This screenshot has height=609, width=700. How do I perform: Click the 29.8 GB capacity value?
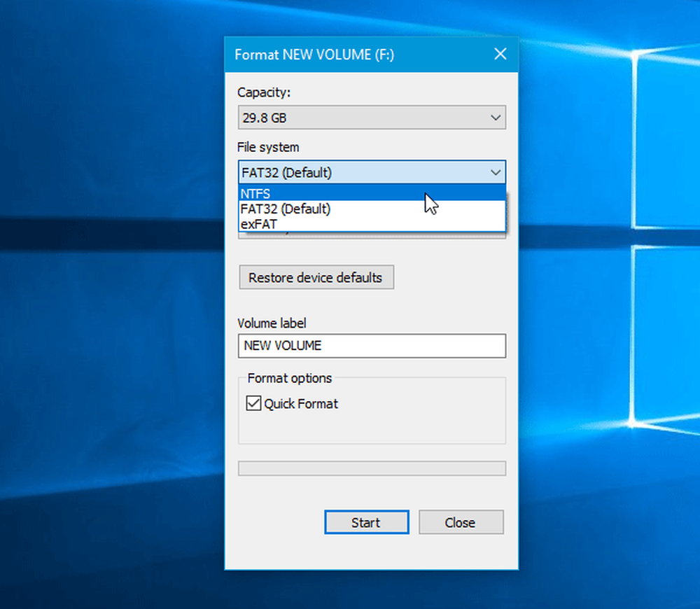pos(265,118)
